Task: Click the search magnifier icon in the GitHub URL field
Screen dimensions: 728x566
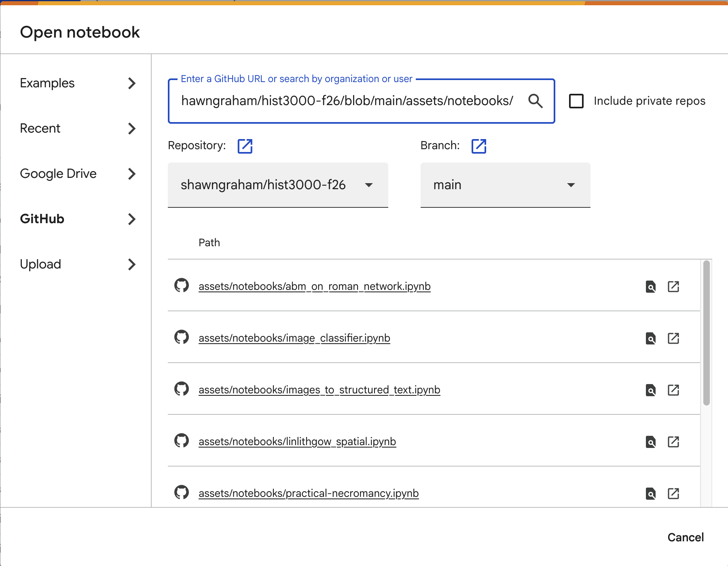Action: pyautogui.click(x=535, y=101)
